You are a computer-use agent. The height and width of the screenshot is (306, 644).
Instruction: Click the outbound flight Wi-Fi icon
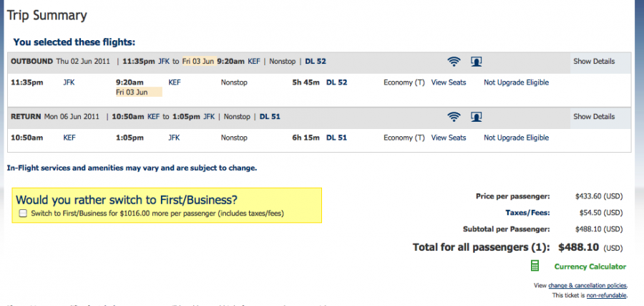(x=454, y=62)
